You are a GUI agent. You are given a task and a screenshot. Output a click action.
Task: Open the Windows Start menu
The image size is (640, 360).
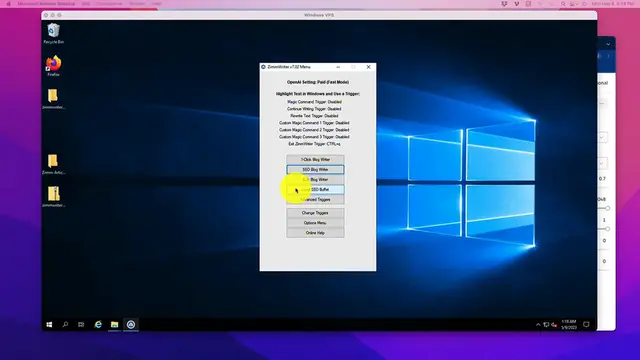coord(49,324)
